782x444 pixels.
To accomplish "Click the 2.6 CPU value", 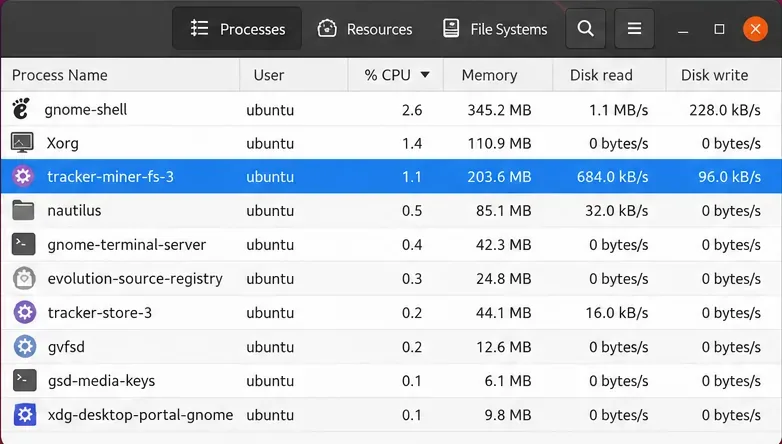I will [x=412, y=110].
